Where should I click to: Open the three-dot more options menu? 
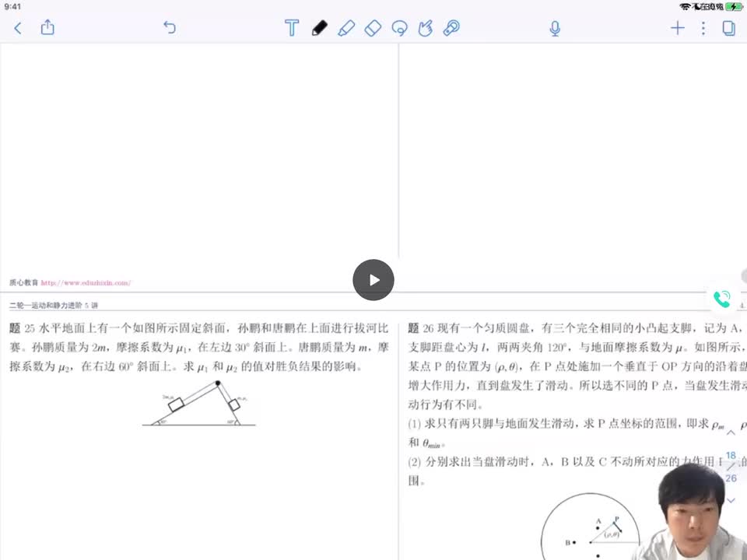coord(703,28)
